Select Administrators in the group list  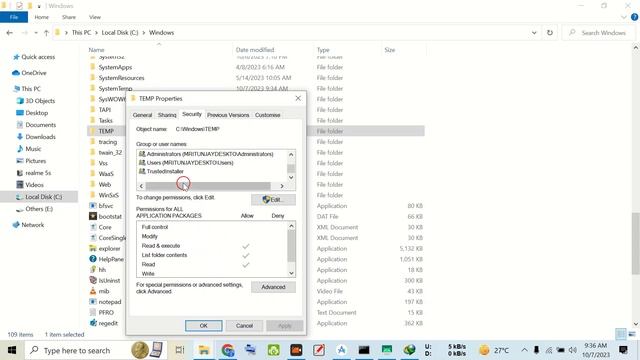[206, 154]
